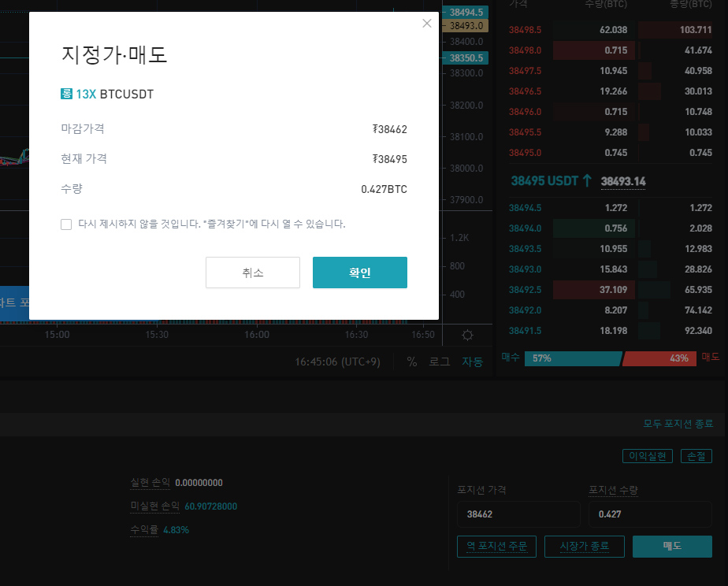Image resolution: width=728 pixels, height=586 pixels.
Task: Select bid price 38493.5 in order book
Action: pyautogui.click(x=525, y=249)
